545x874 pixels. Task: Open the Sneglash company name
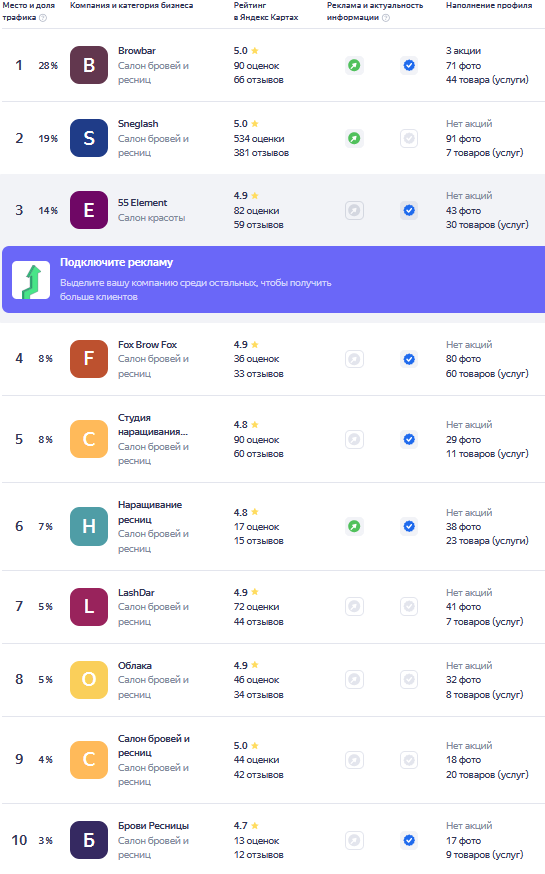click(138, 124)
